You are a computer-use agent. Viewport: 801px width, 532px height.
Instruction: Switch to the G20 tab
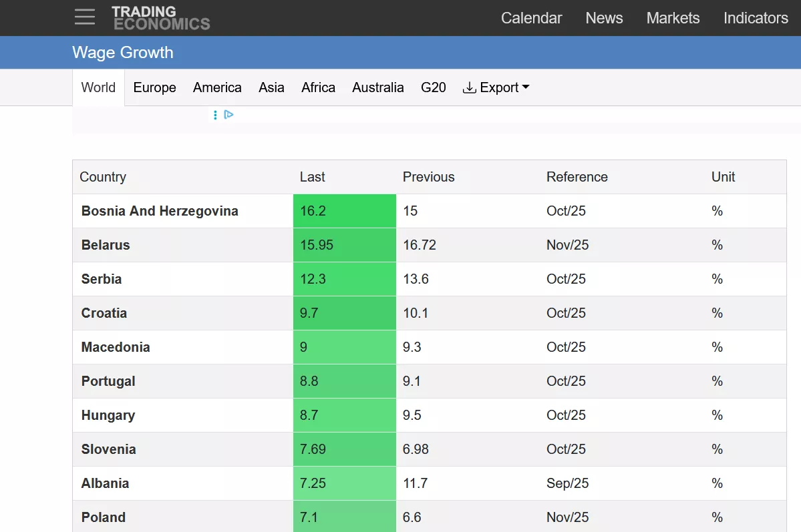433,87
